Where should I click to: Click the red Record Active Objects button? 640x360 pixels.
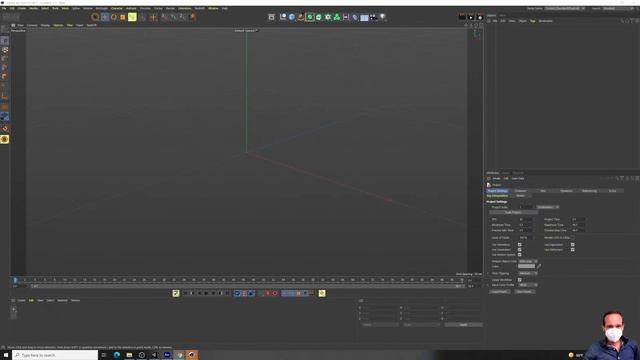[268, 293]
